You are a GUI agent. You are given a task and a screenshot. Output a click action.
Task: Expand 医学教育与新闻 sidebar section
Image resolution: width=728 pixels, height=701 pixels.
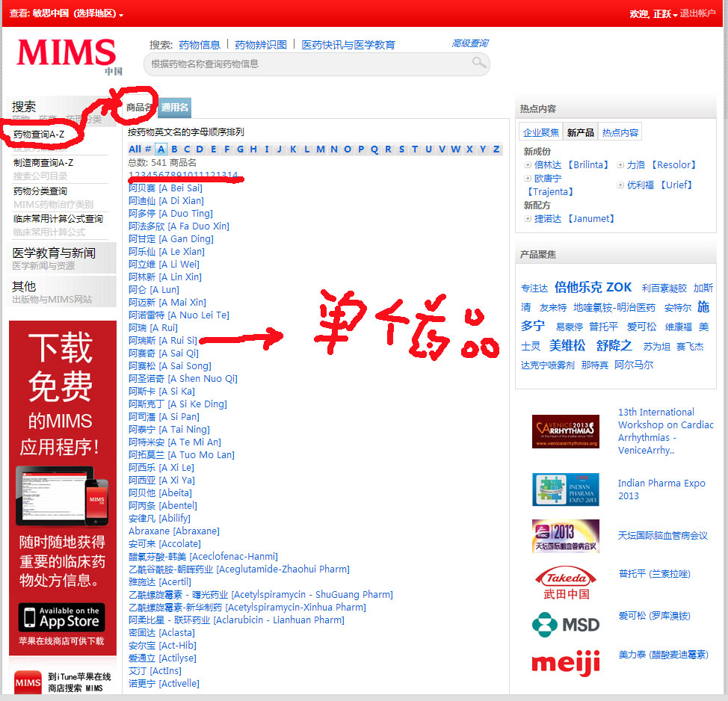point(54,253)
